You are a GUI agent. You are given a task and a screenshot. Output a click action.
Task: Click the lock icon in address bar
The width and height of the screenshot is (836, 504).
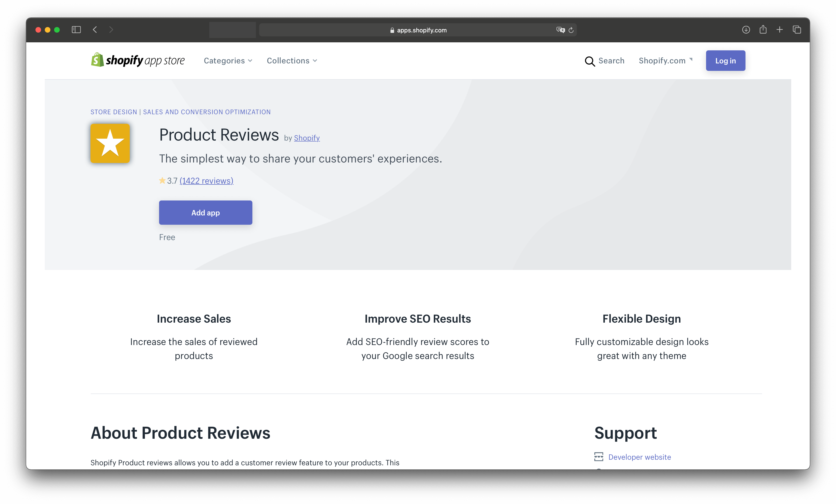point(392,30)
